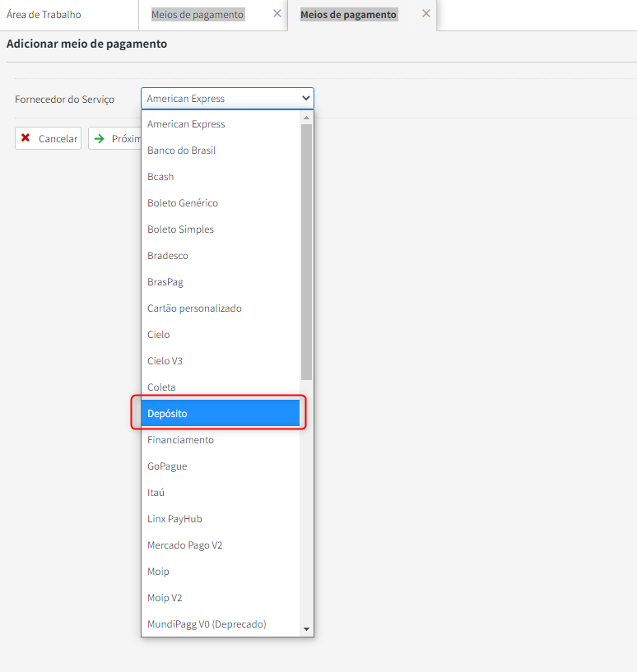
Task: Choose MundiPagg V0 (Deprecado) option
Action: (x=221, y=624)
